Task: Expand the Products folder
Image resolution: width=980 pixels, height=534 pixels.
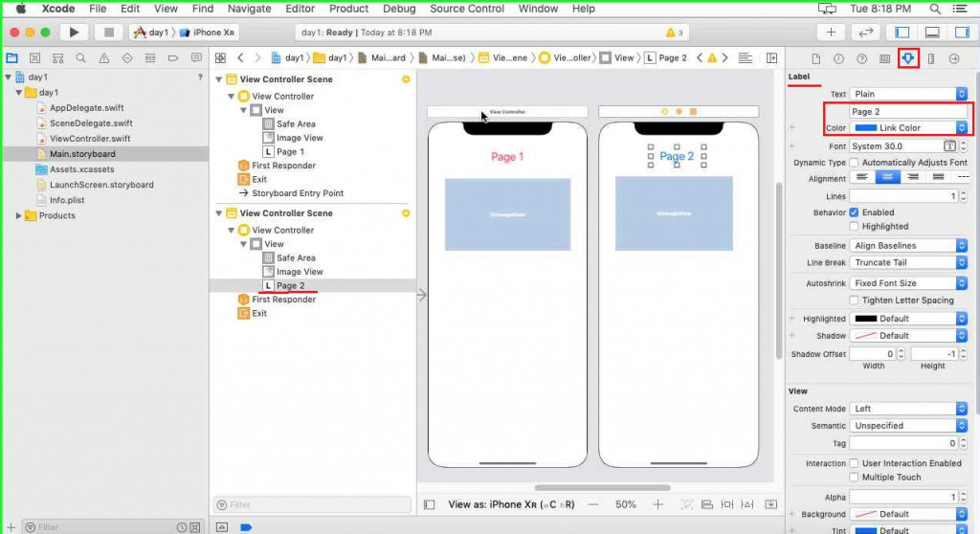Action: [x=19, y=215]
